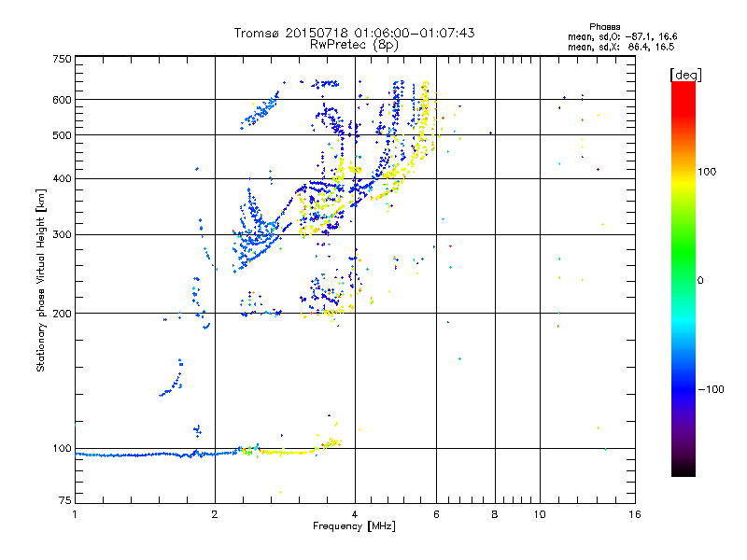Click x-axis tick label '8'
This screenshot has height=560, width=747.
(x=495, y=514)
